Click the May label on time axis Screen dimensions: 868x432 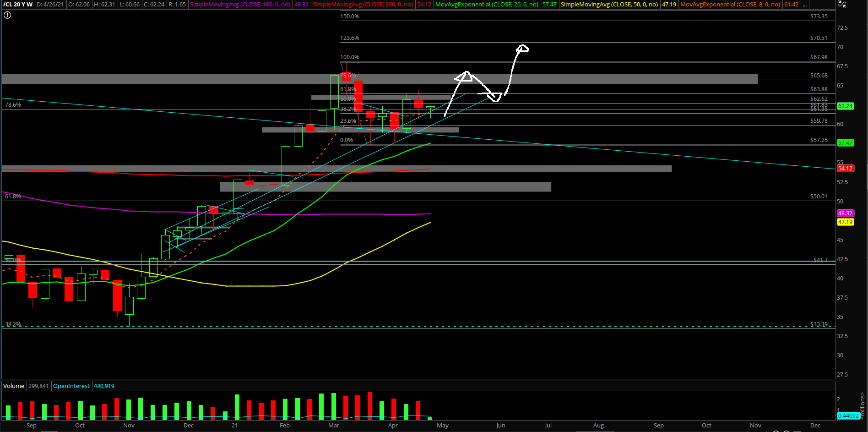click(x=443, y=425)
